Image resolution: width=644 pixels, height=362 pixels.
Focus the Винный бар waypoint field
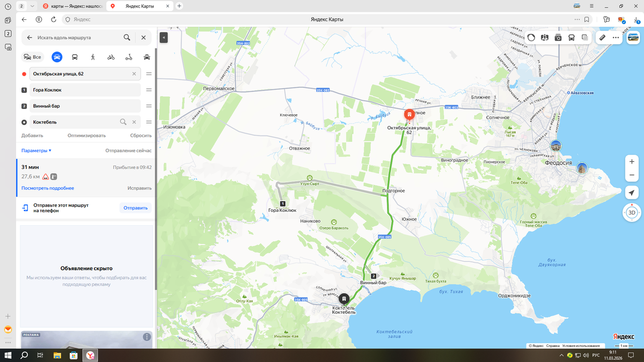click(x=85, y=106)
